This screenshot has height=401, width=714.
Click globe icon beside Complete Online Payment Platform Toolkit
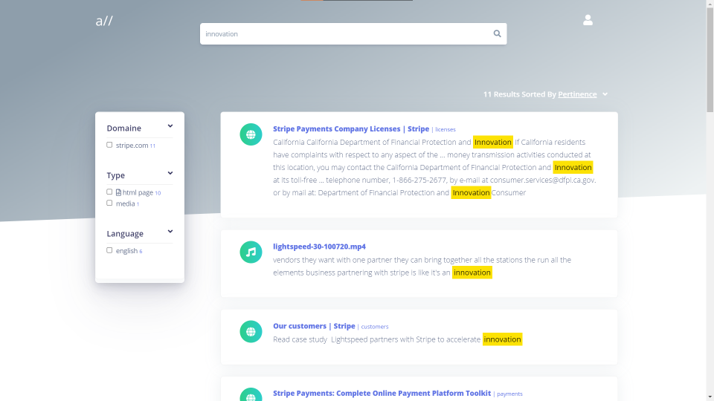coord(251,395)
